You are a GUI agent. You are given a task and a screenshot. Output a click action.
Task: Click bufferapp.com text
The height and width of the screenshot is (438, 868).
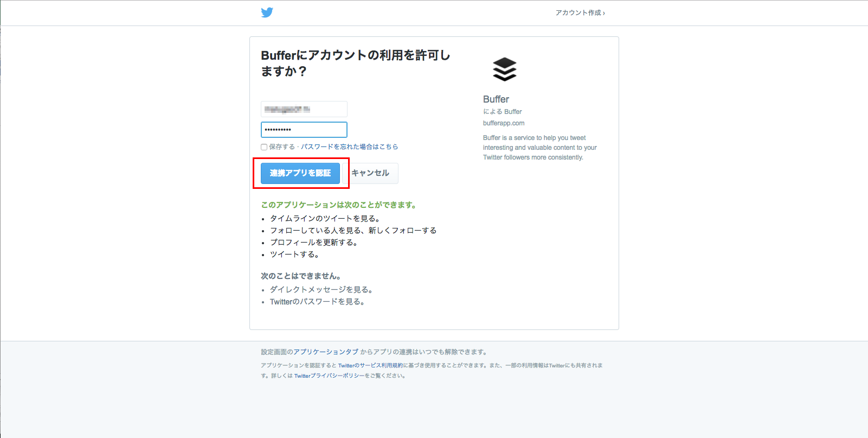(504, 123)
